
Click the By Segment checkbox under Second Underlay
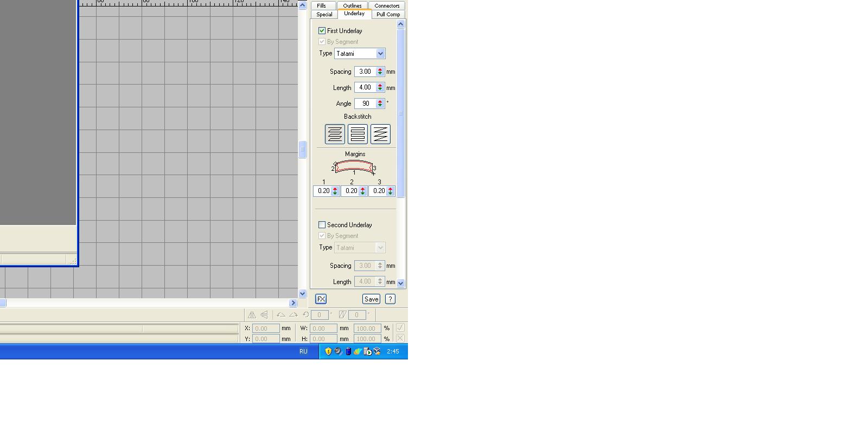pyautogui.click(x=322, y=236)
